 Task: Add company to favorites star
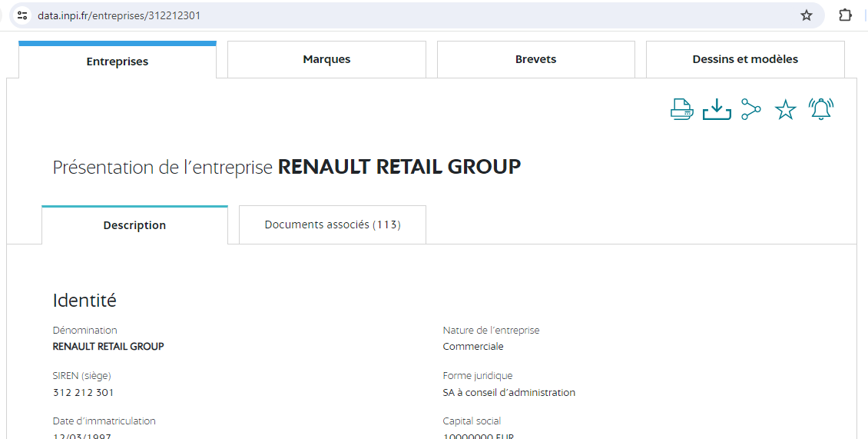(x=786, y=110)
